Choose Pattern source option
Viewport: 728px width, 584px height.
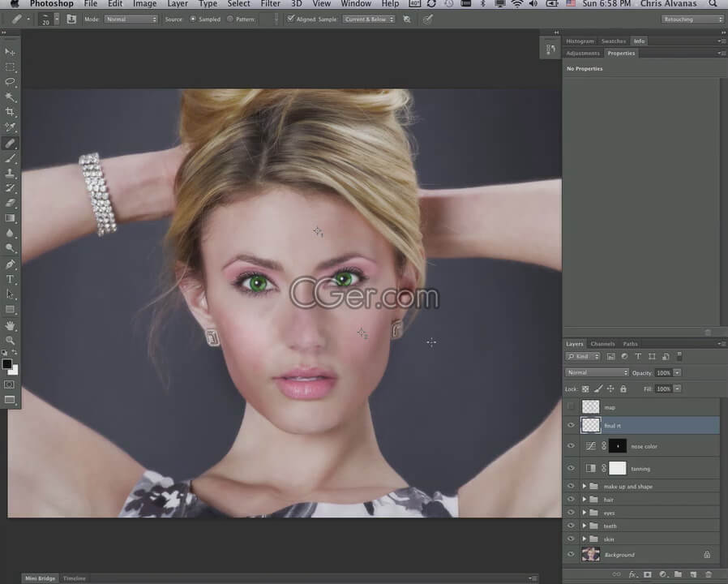point(229,19)
